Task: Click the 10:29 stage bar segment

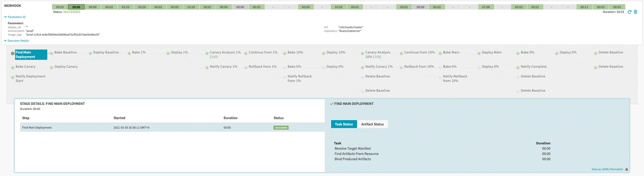Action: (191, 7)
